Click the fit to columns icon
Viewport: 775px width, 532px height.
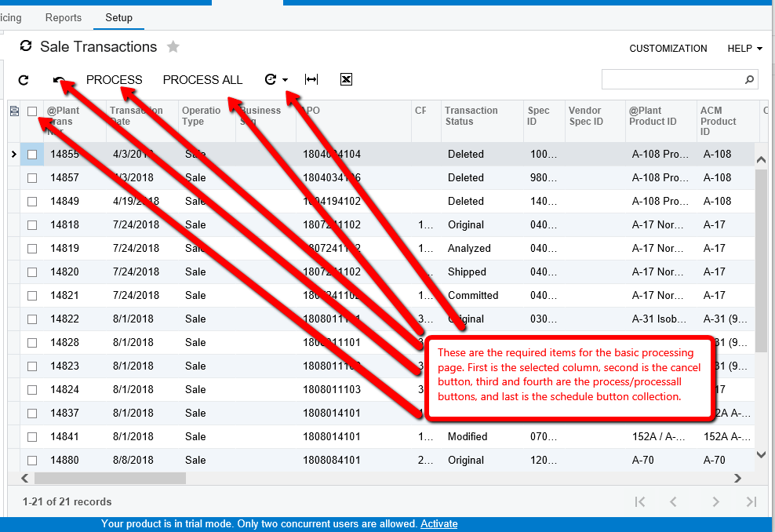click(x=311, y=79)
